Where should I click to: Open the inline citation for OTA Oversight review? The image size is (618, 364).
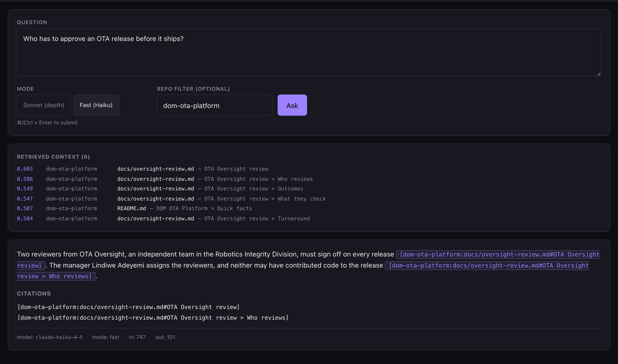coord(498,255)
